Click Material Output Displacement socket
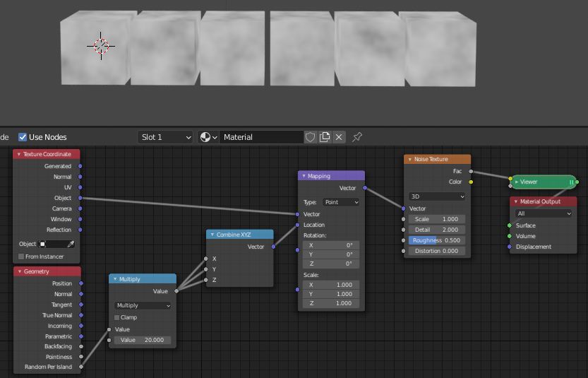588x378 pixels. (509, 247)
